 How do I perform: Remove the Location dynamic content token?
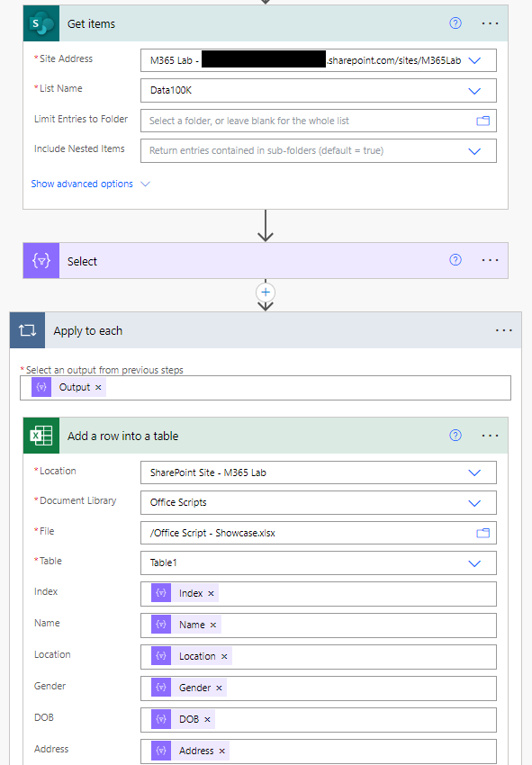pyautogui.click(x=224, y=657)
